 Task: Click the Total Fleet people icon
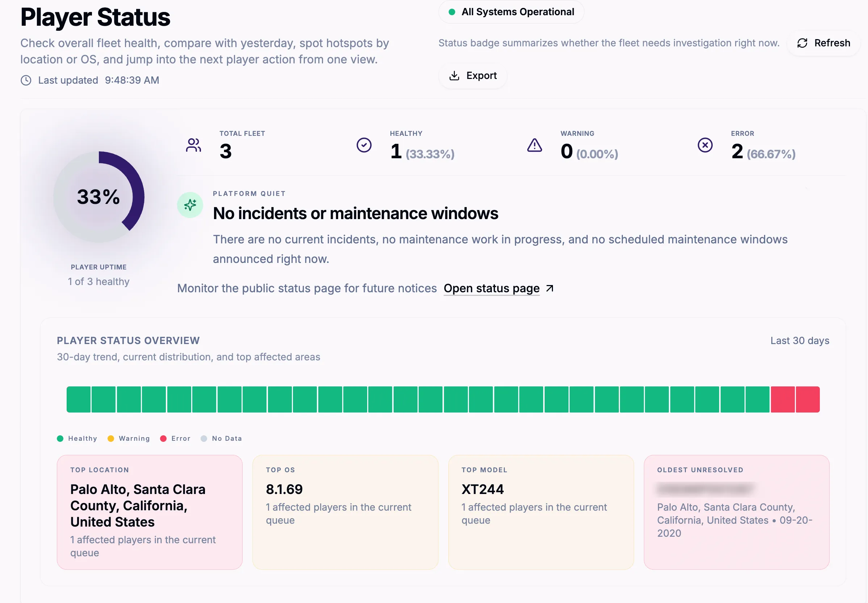193,145
